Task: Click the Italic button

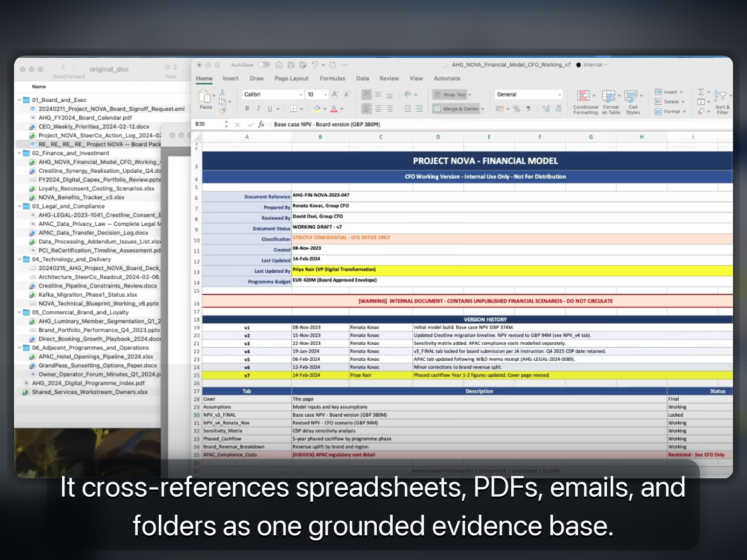Action: 259,108
